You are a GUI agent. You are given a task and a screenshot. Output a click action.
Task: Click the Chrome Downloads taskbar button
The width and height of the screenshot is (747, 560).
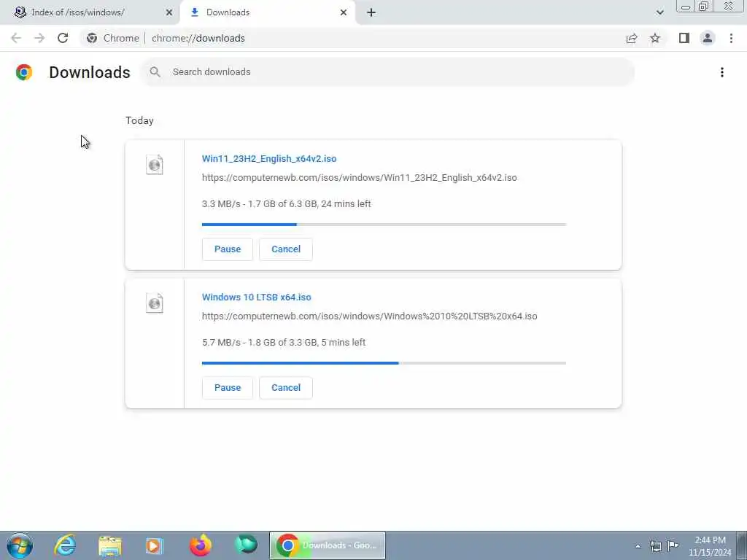[x=328, y=545]
